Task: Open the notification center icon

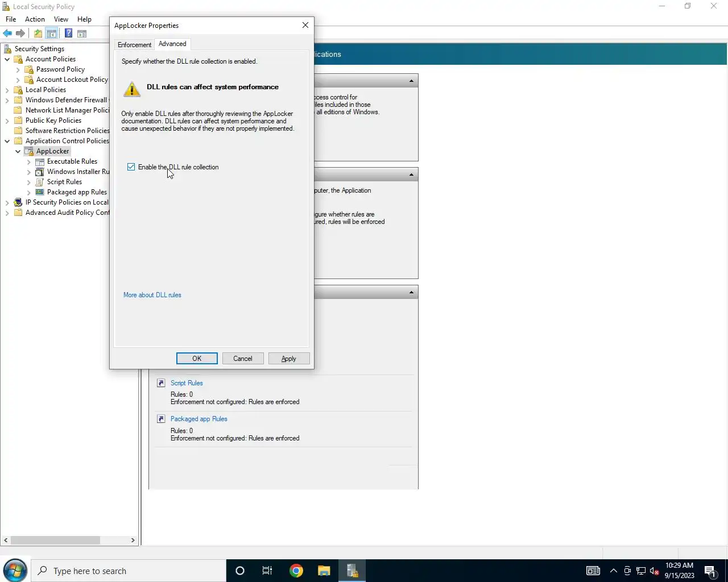Action: coord(710,571)
